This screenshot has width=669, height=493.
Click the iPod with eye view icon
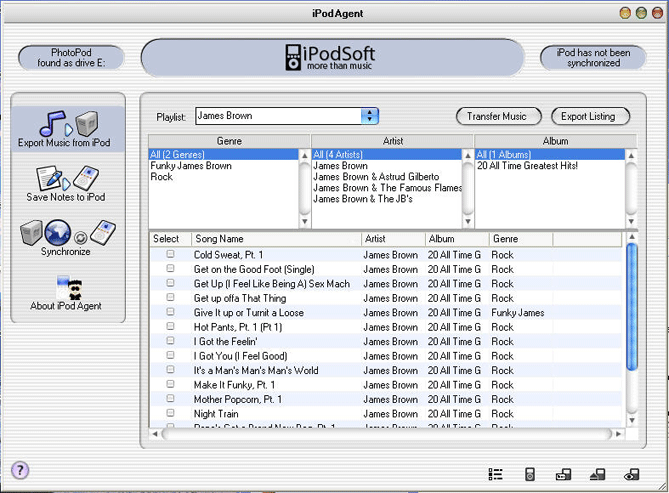631,474
